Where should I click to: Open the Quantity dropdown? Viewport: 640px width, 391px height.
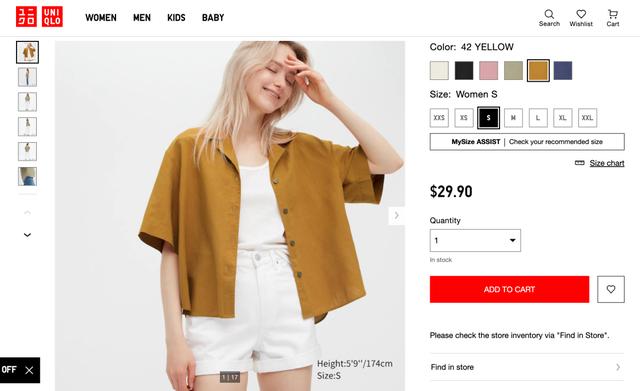pos(475,240)
